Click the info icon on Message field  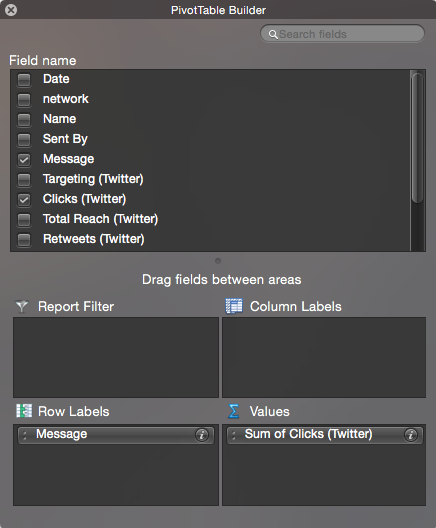[202, 435]
